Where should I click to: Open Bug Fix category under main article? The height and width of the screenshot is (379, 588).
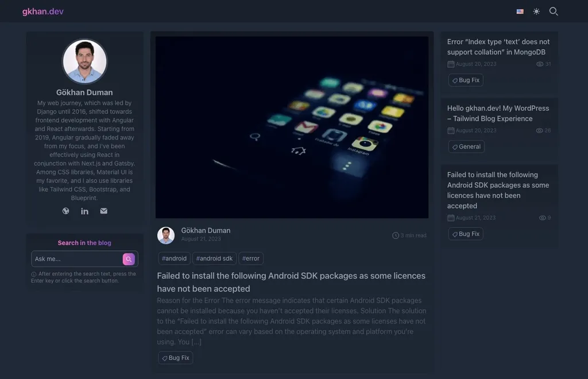176,358
